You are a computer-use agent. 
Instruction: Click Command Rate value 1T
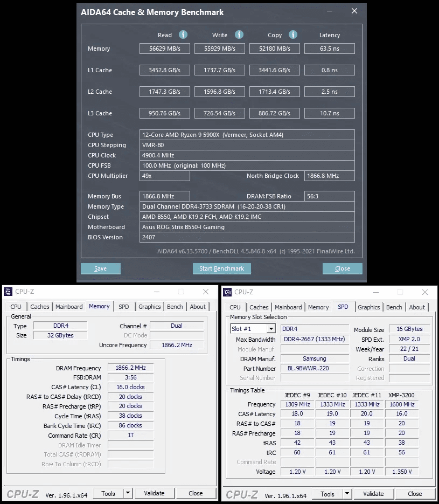click(x=130, y=435)
